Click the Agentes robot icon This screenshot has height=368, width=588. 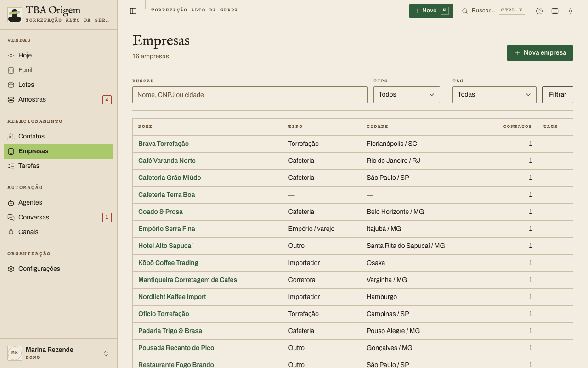pyautogui.click(x=11, y=202)
